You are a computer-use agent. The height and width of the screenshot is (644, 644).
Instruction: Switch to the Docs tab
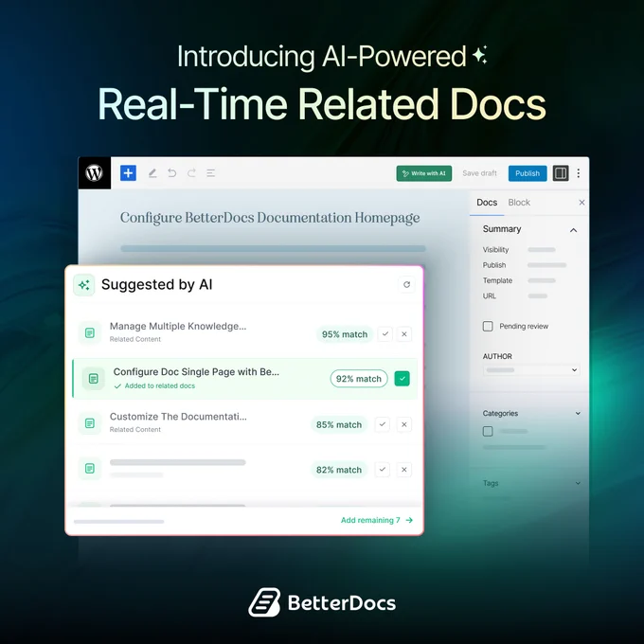[487, 203]
